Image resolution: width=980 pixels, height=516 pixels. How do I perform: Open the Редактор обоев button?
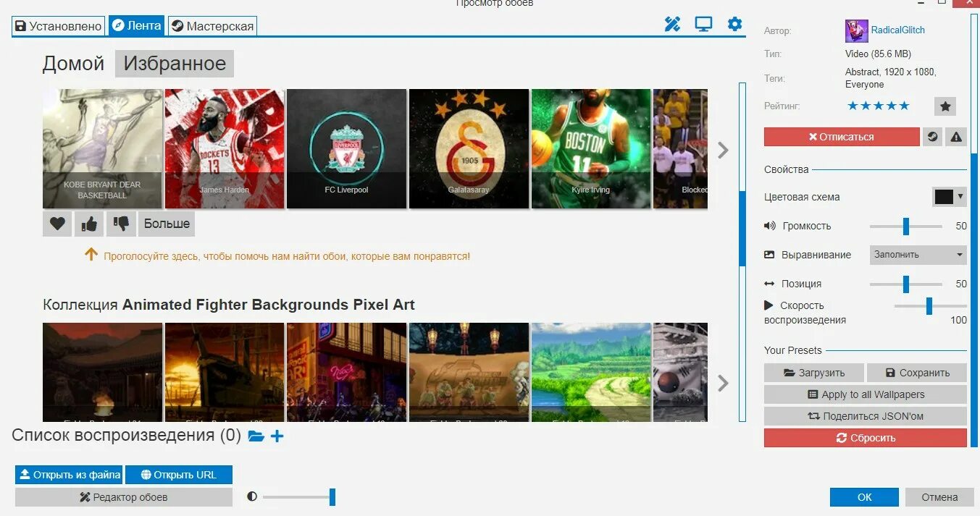124,497
